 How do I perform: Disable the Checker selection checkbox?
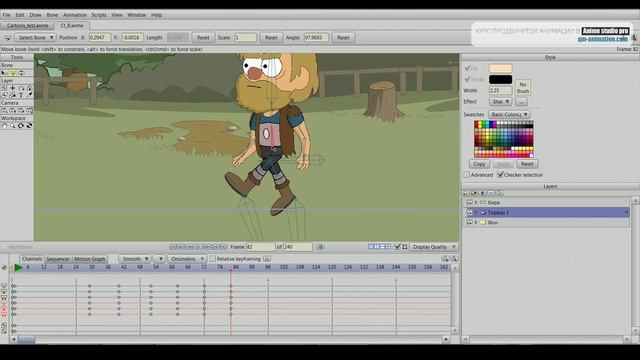[x=500, y=175]
